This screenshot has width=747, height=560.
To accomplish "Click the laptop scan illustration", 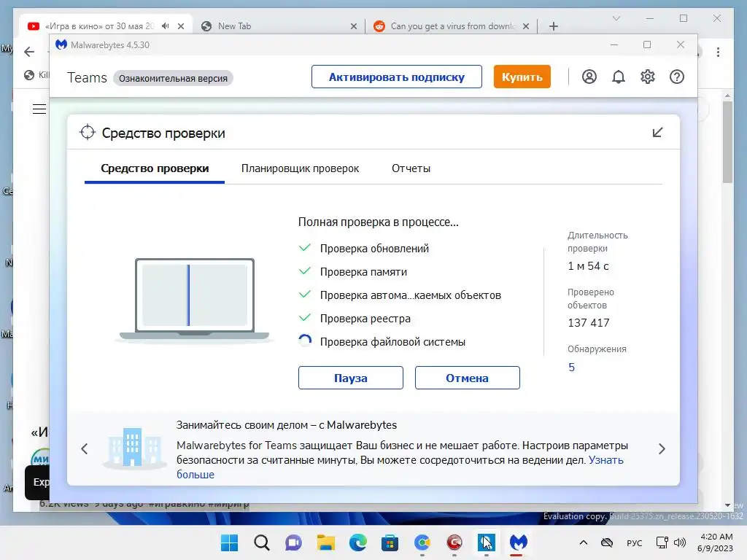I will pyautogui.click(x=194, y=300).
